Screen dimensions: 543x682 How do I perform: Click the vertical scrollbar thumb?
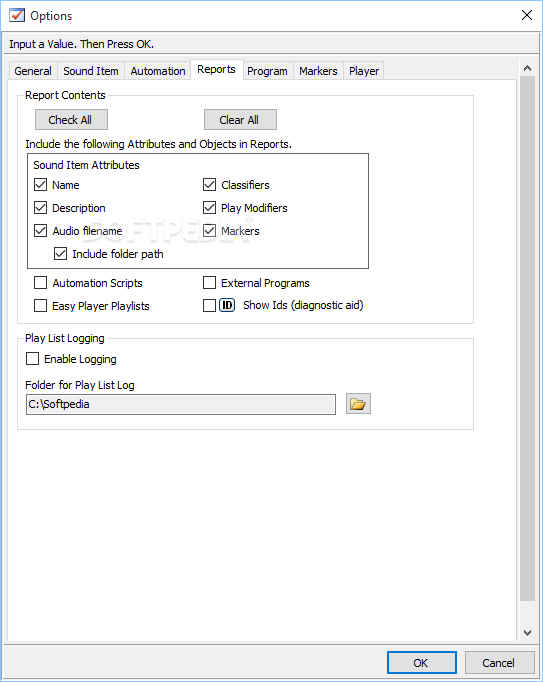coord(527,338)
